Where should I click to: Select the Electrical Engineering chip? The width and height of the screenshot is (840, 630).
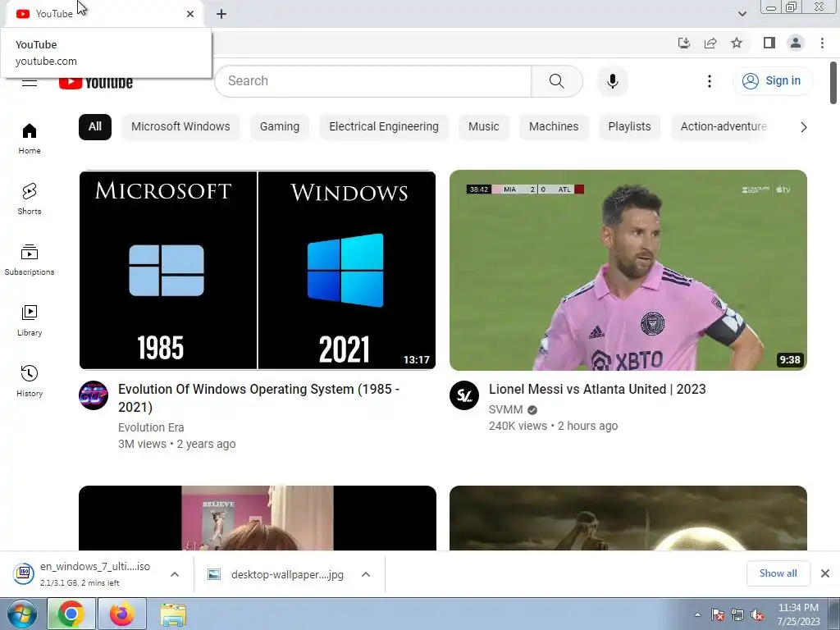[384, 127]
